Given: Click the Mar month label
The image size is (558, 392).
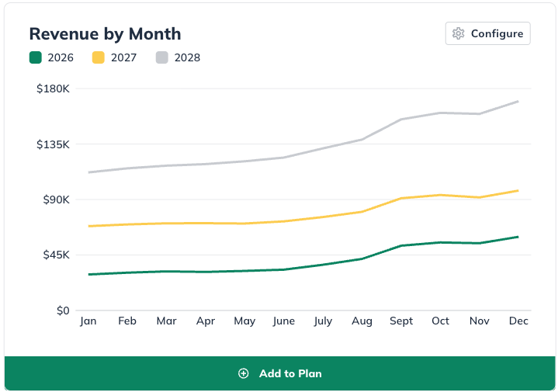Looking at the screenshot, I should point(166,321).
